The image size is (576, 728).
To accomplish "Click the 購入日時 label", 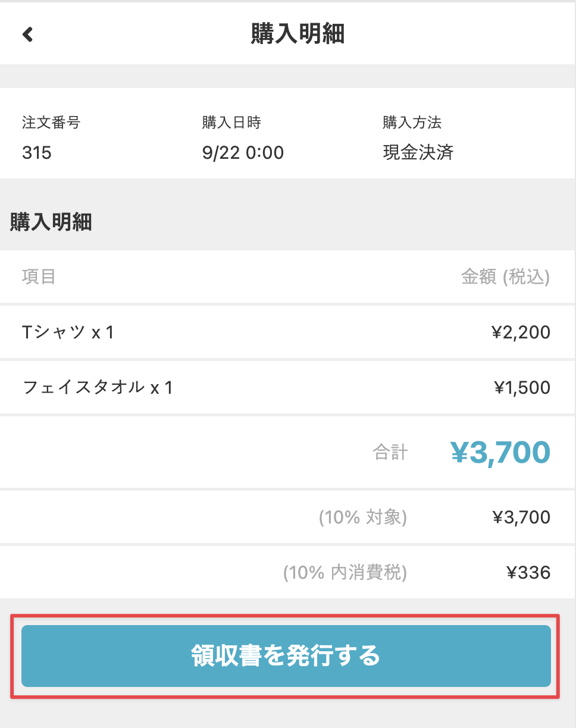I will coord(231,123).
